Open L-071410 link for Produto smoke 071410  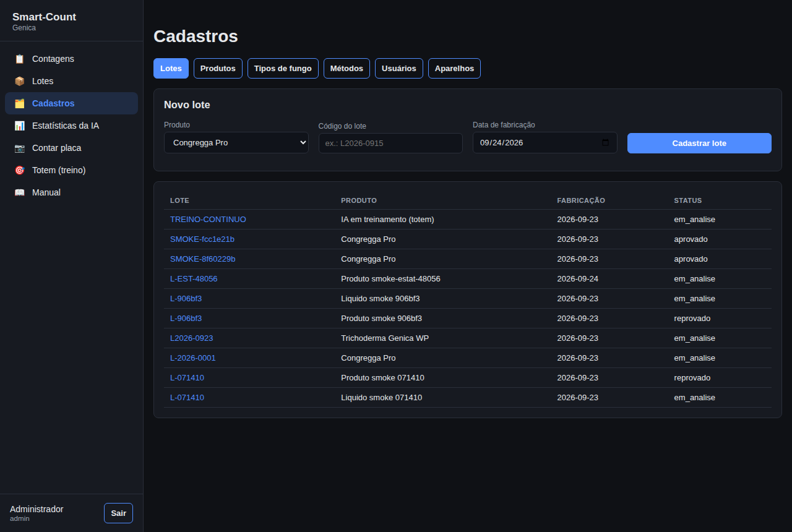187,378
